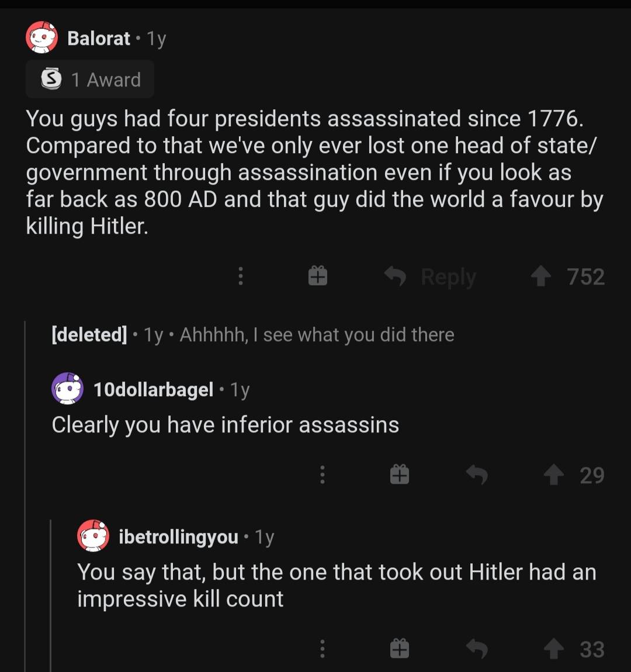631x672 pixels.
Task: Open the gift icon on ibetrollingyou's comment
Action: point(400,647)
